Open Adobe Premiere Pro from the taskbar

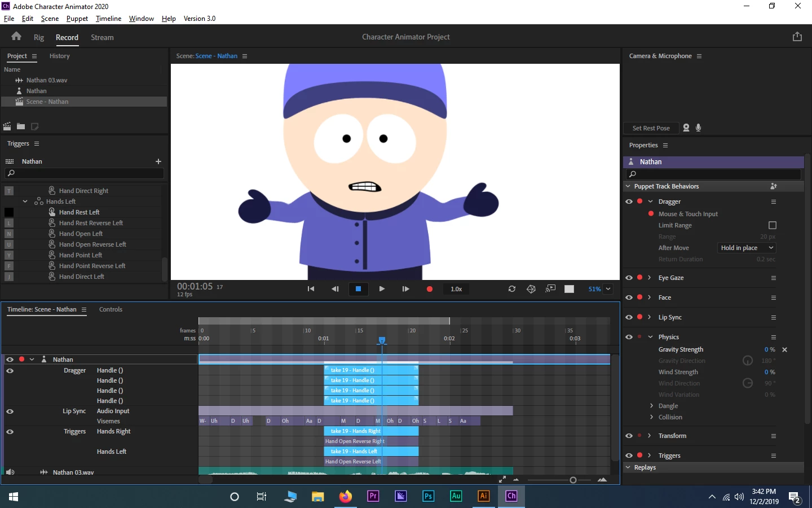tap(373, 496)
